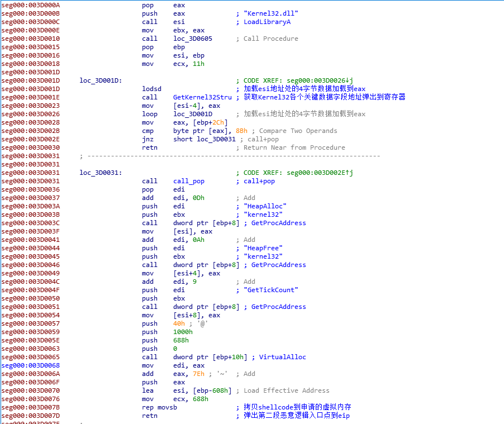Click Load Effective Address comment

(287, 390)
